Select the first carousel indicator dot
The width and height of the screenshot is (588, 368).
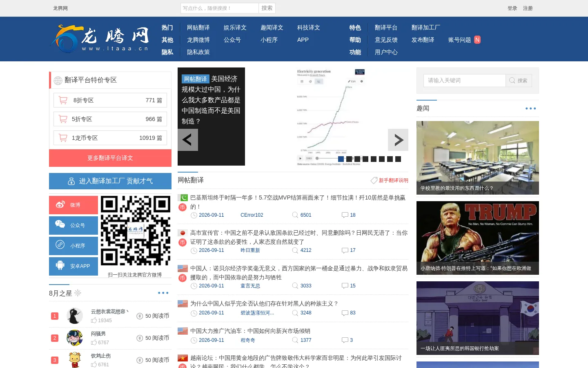[x=341, y=159]
